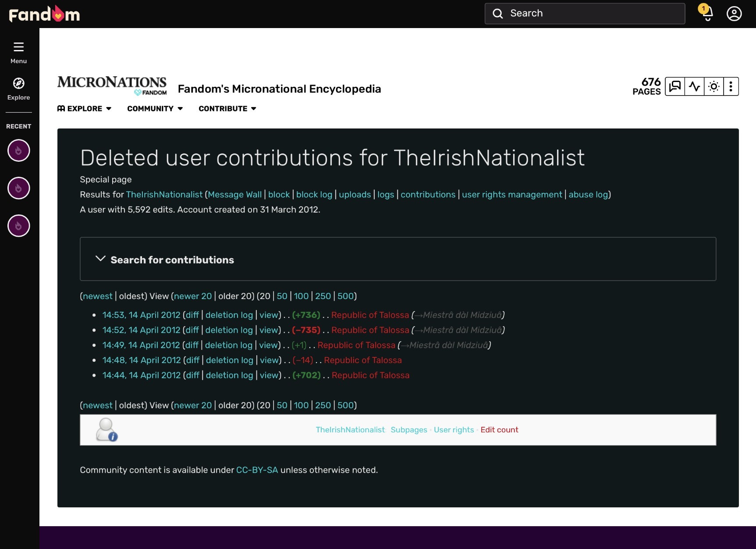Toggle the light/dark theme switch

pos(713,86)
